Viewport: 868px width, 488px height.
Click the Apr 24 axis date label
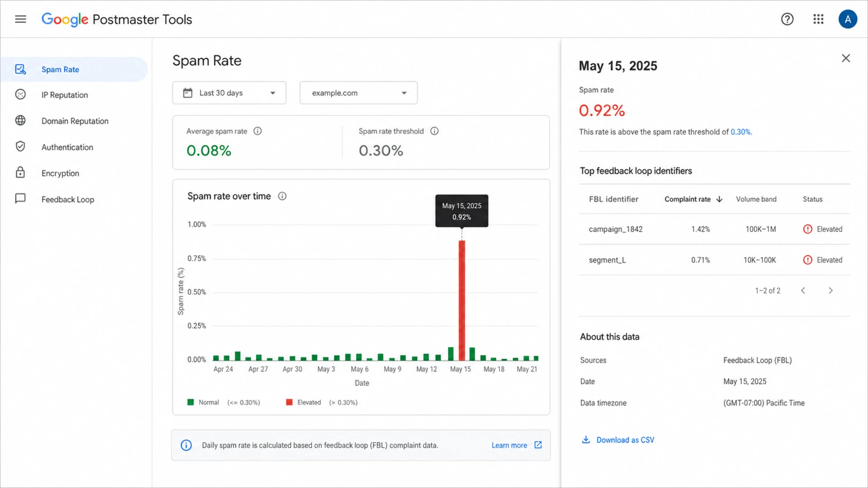[223, 369]
